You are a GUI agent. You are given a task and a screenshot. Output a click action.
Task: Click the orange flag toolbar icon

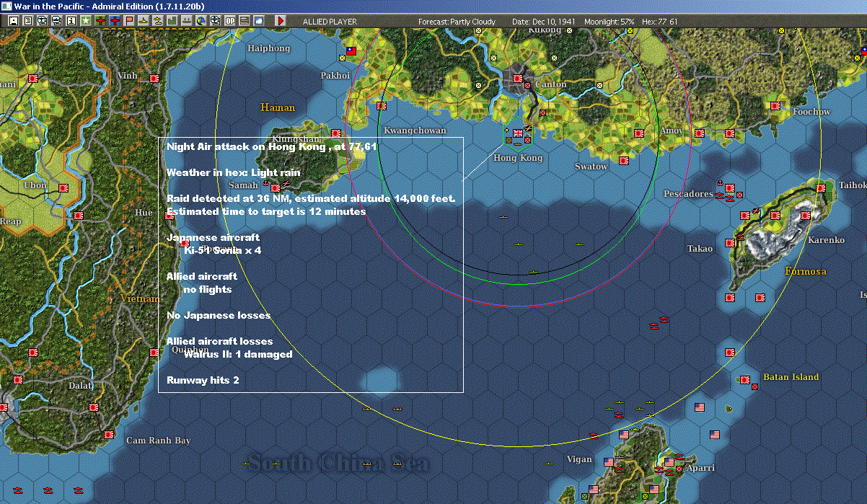pyautogui.click(x=129, y=21)
